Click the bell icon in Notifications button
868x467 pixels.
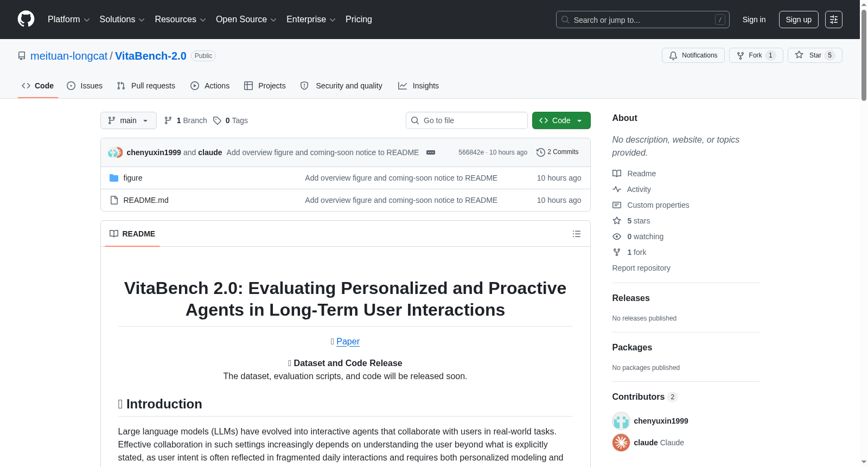(673, 55)
